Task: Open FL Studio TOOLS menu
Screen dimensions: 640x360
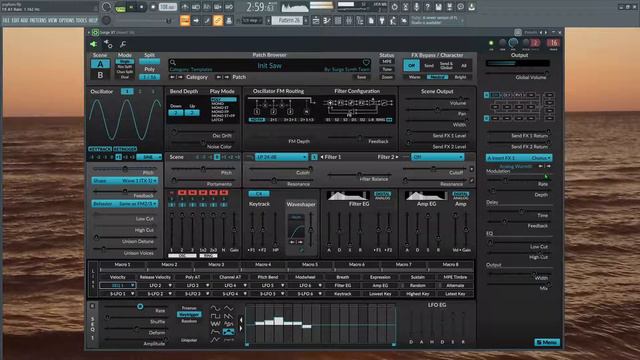Action: tap(81, 20)
